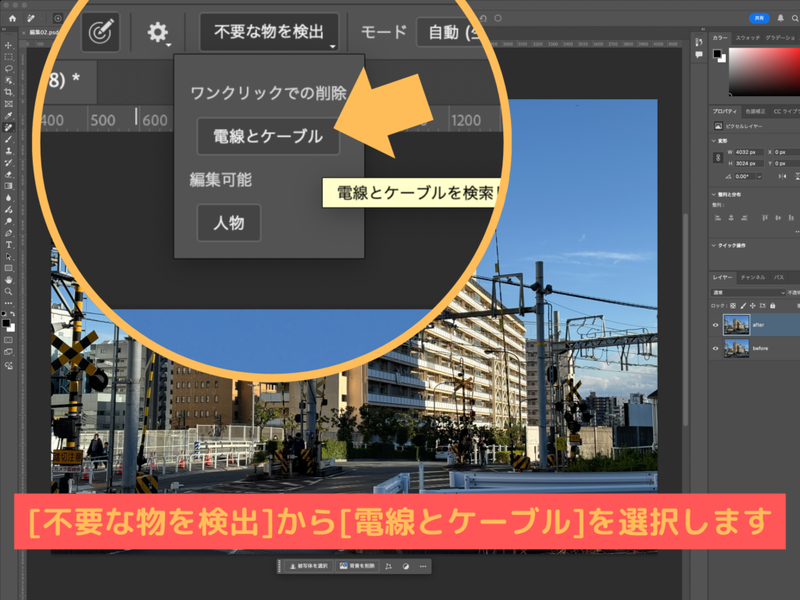Change the screen mode from the toolbar
This screenshot has width=800, height=600.
8,352
